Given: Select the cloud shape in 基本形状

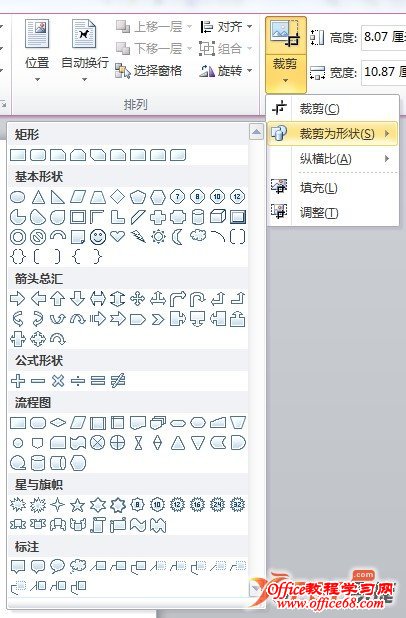Looking at the screenshot, I should click(x=198, y=236).
